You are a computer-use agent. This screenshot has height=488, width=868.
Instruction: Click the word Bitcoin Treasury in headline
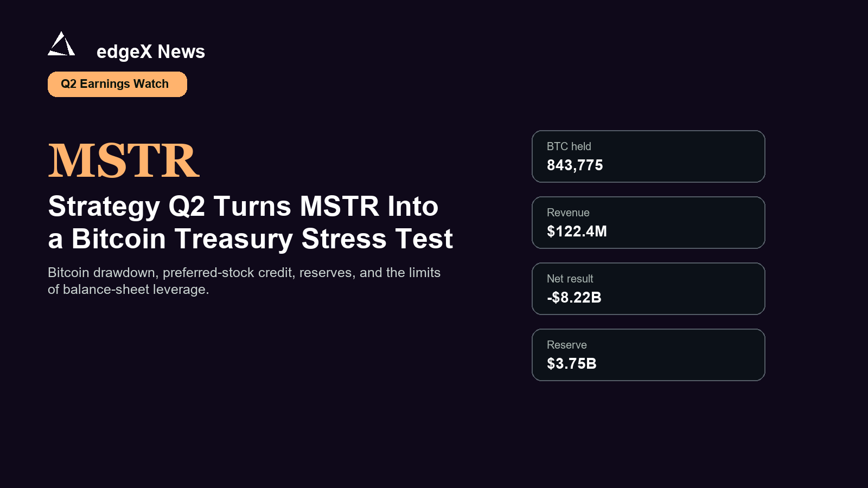coord(182,239)
